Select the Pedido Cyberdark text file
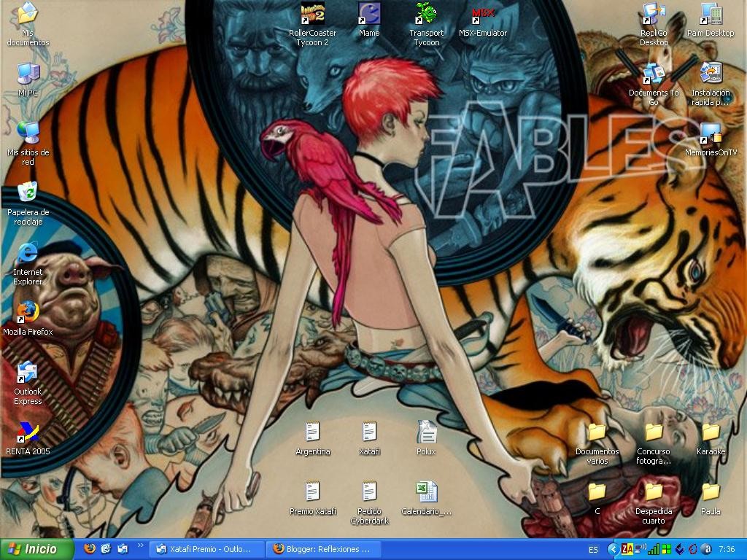The height and width of the screenshot is (560, 747). 369,502
